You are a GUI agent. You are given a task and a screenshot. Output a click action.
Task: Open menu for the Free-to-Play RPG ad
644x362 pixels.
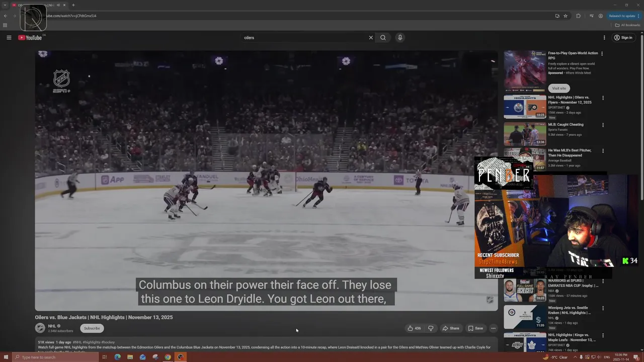click(602, 53)
